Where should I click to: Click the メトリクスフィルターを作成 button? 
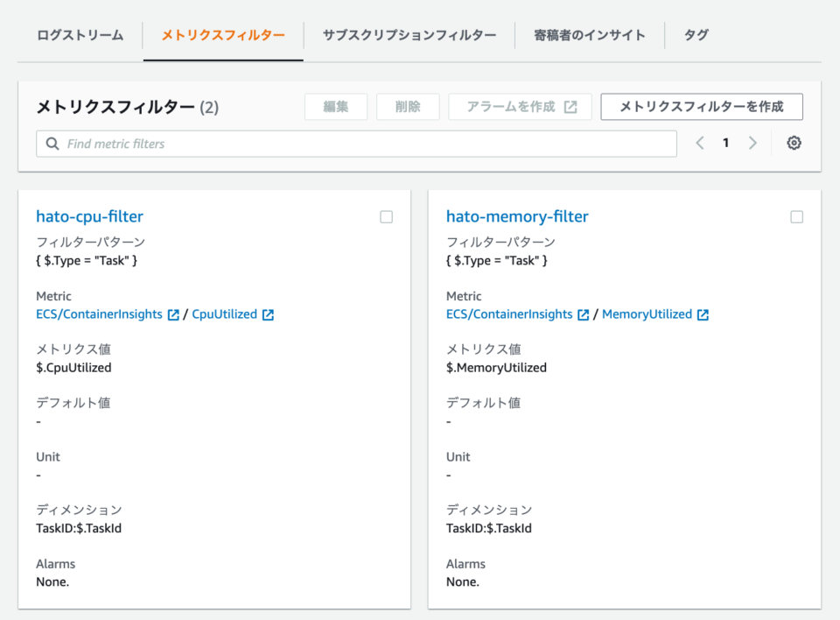click(x=702, y=106)
